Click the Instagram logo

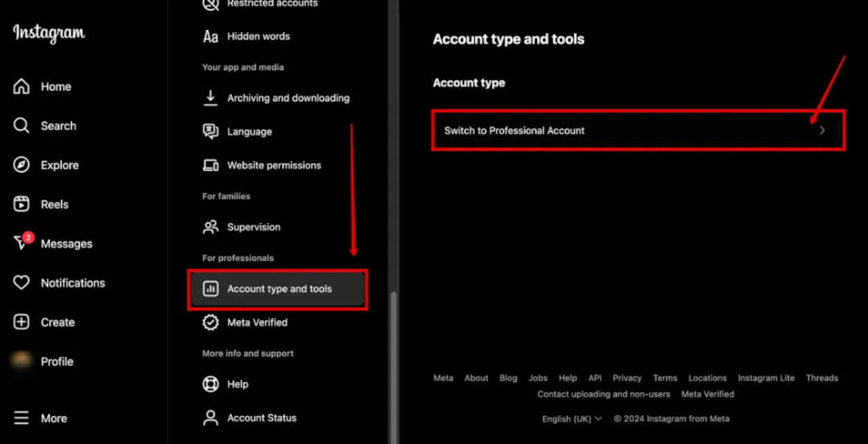(x=49, y=33)
